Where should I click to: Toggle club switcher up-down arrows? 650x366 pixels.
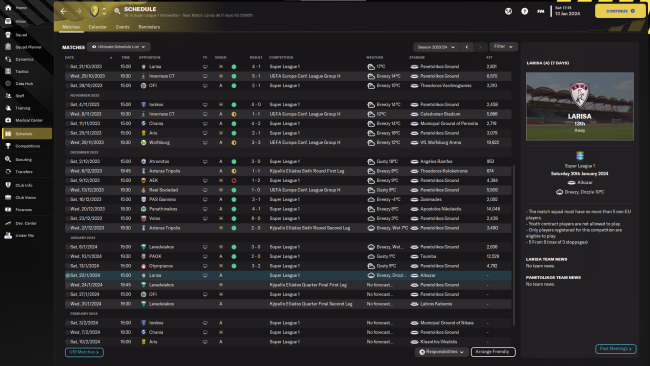[104, 11]
